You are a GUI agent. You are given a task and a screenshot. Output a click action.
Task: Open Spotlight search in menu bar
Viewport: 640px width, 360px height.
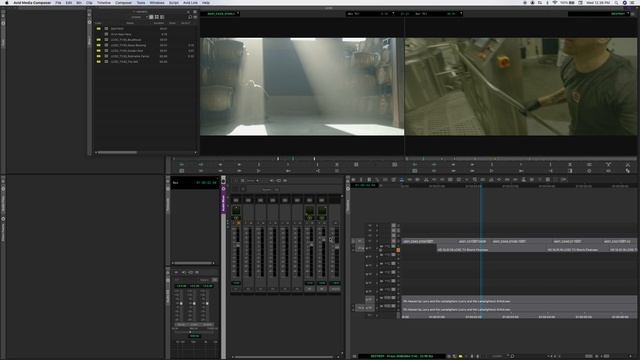[x=616, y=2]
